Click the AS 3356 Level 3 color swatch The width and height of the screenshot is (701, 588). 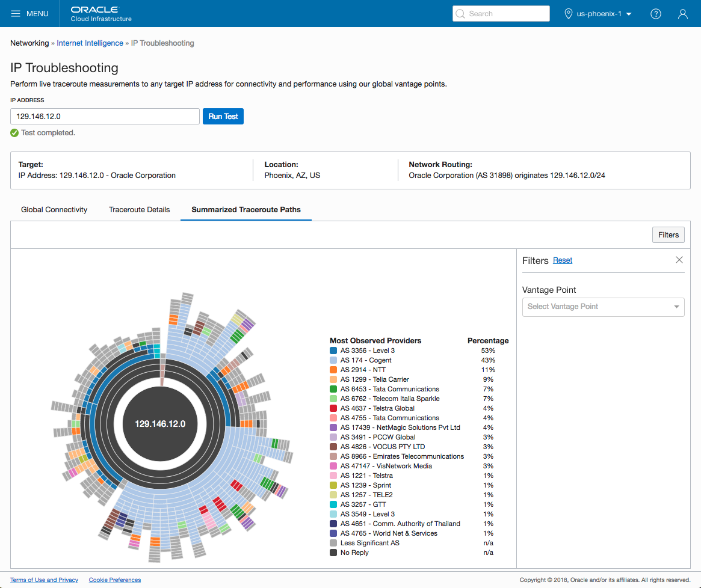point(333,351)
